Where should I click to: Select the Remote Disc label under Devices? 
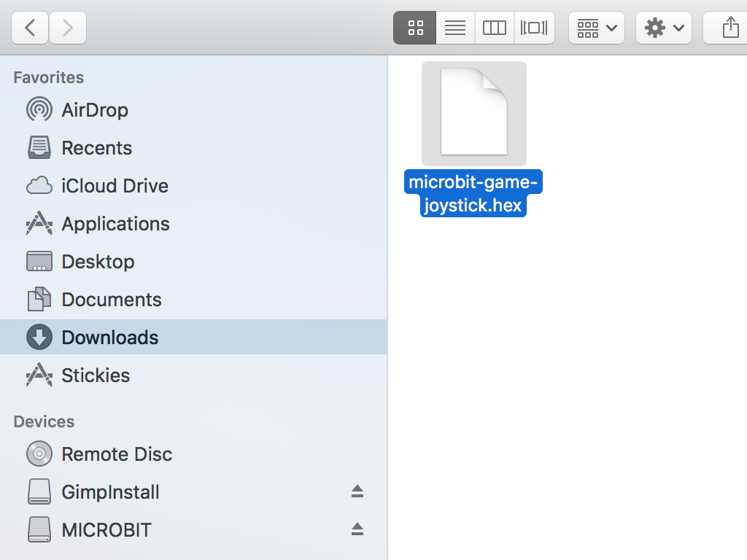coord(117,454)
